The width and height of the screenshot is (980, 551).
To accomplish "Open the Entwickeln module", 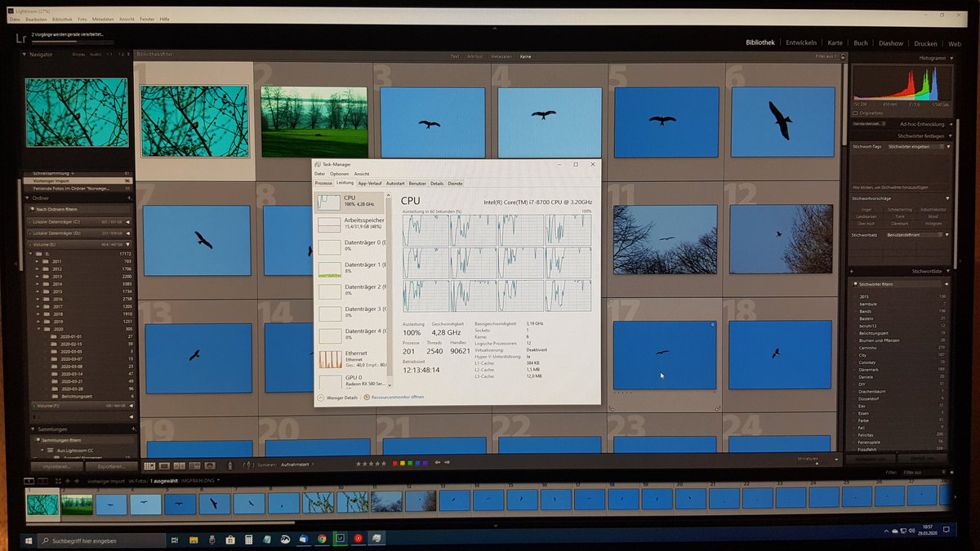I will [801, 43].
